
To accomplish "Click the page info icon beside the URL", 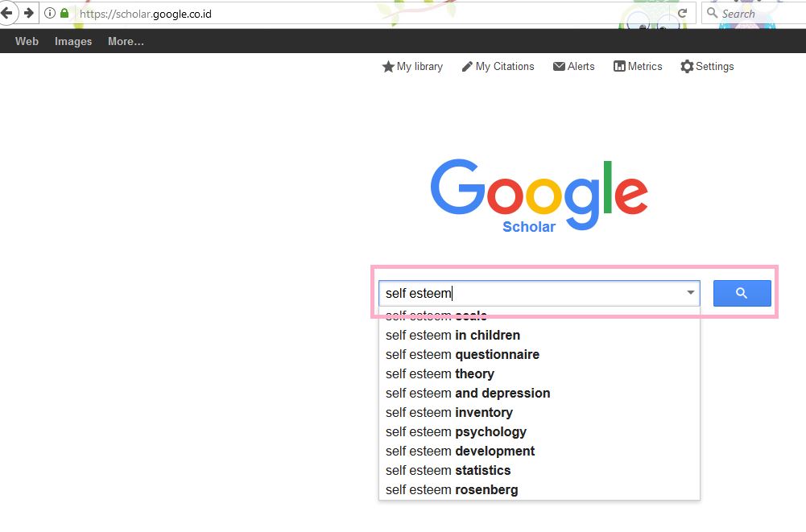I will click(50, 13).
